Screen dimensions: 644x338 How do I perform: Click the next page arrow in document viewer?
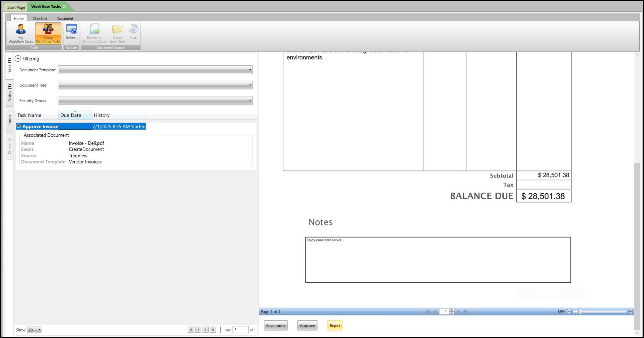[458, 311]
